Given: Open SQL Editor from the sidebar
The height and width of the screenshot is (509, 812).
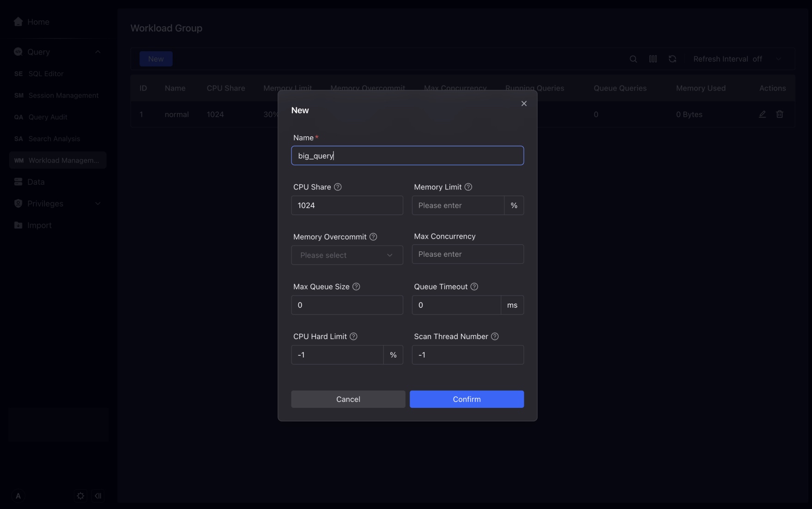Looking at the screenshot, I should pyautogui.click(x=46, y=74).
